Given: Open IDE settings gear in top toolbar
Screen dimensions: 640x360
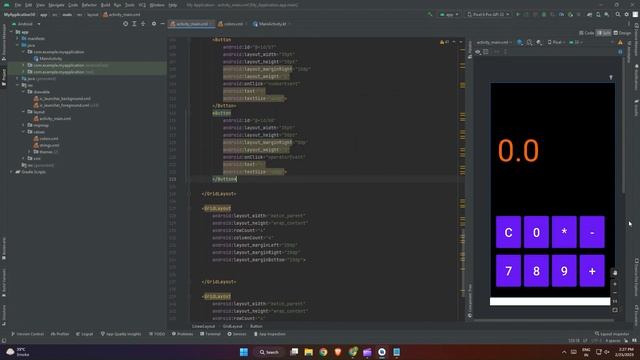Looking at the screenshot, I should pyautogui.click(x=627, y=14).
